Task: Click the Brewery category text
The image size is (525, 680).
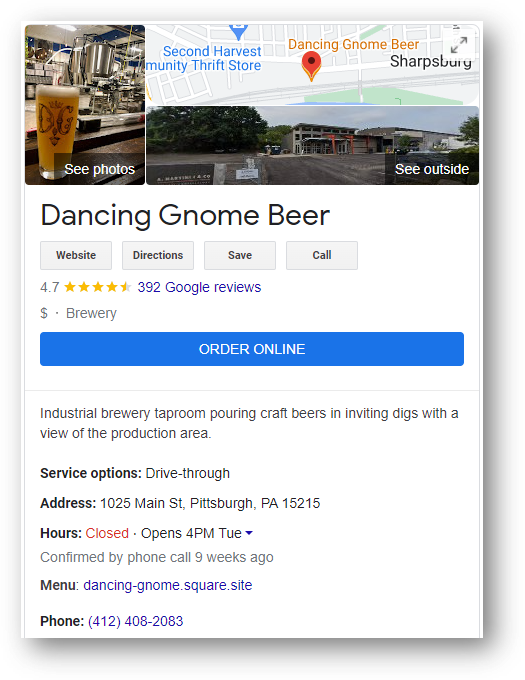Action: [91, 313]
